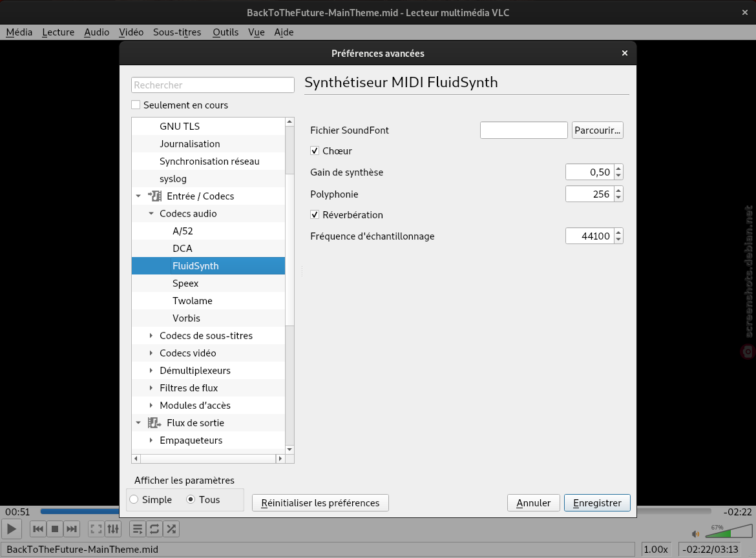Collapse the Flux de sortie node

(x=138, y=422)
